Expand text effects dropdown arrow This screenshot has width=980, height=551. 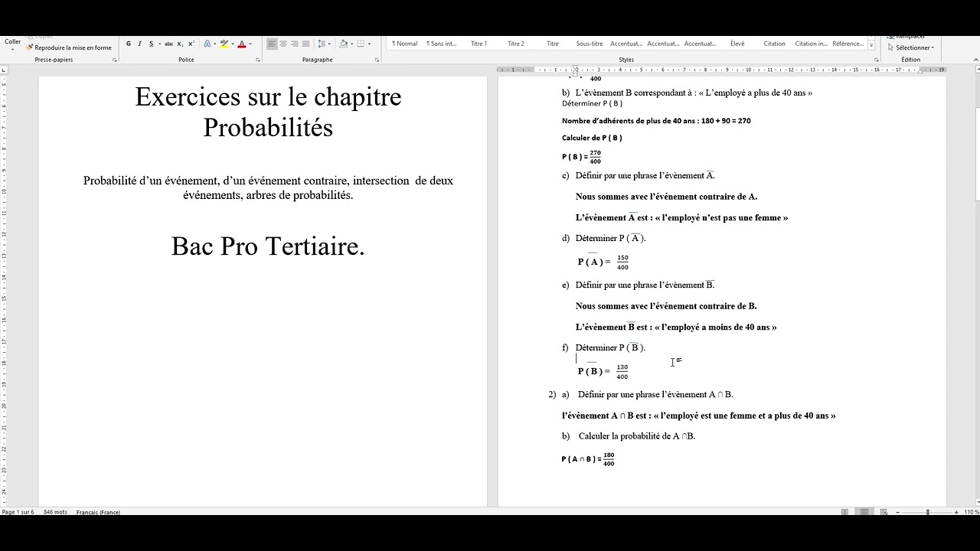click(x=215, y=44)
